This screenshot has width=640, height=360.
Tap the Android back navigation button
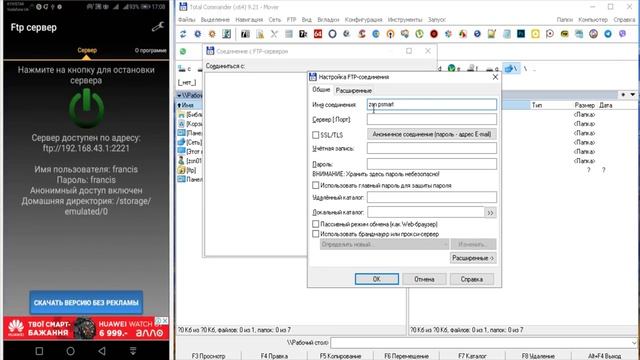(102, 351)
